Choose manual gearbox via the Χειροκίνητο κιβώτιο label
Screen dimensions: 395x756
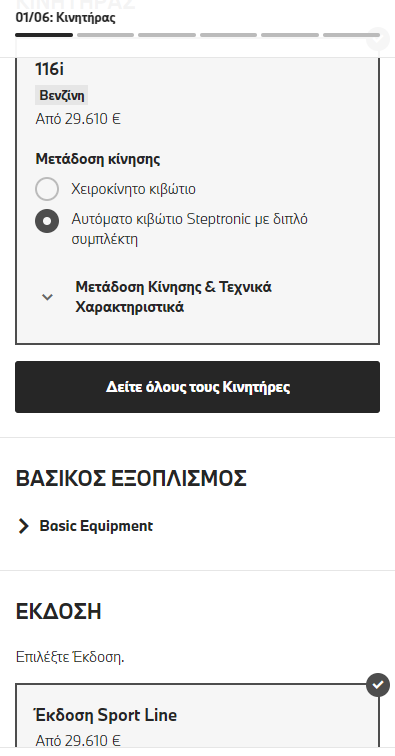134,189
